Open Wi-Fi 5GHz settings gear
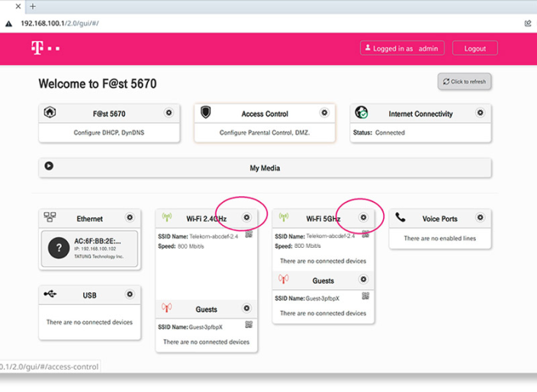 (363, 217)
